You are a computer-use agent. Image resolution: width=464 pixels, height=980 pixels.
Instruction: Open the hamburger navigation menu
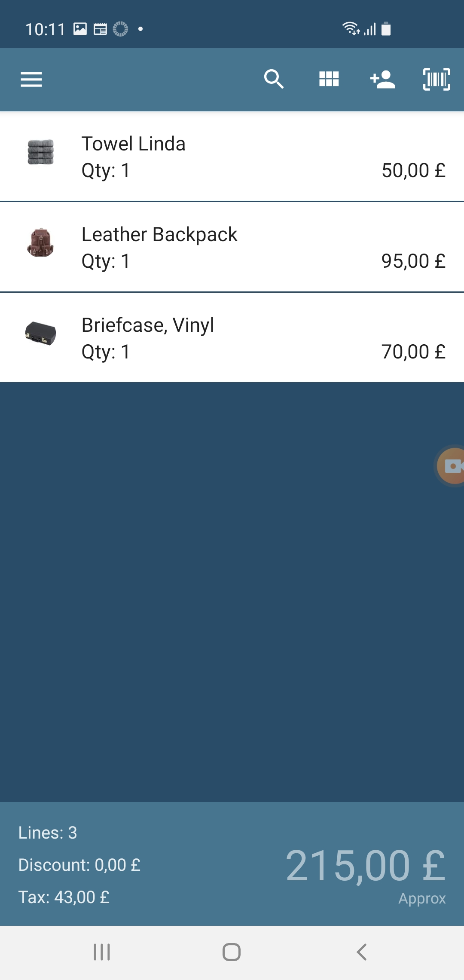[31, 80]
